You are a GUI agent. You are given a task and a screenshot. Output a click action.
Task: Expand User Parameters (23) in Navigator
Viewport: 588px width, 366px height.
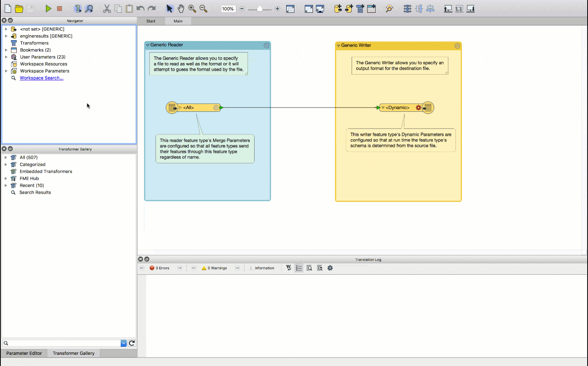click(x=6, y=57)
